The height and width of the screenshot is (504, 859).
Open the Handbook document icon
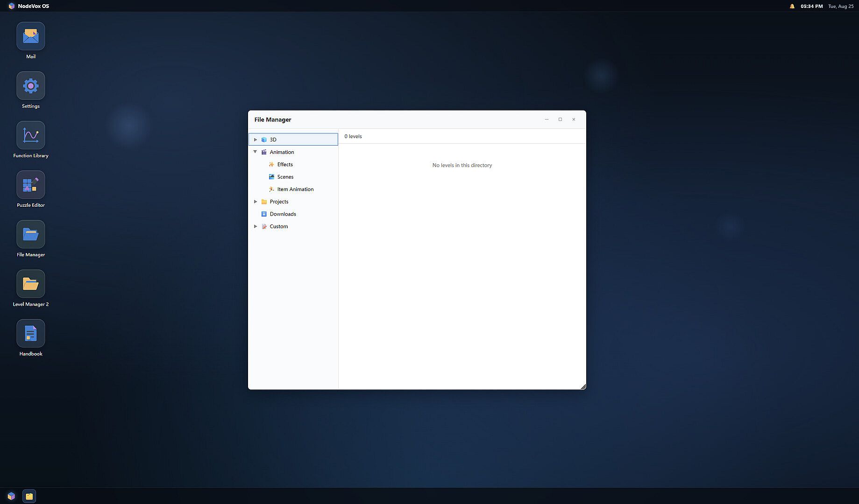pos(31,333)
